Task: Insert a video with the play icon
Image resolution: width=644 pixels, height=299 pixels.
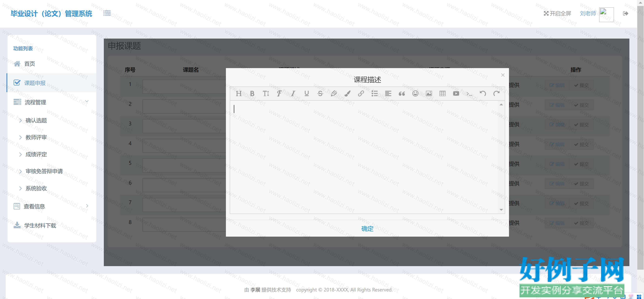Action: tap(456, 94)
